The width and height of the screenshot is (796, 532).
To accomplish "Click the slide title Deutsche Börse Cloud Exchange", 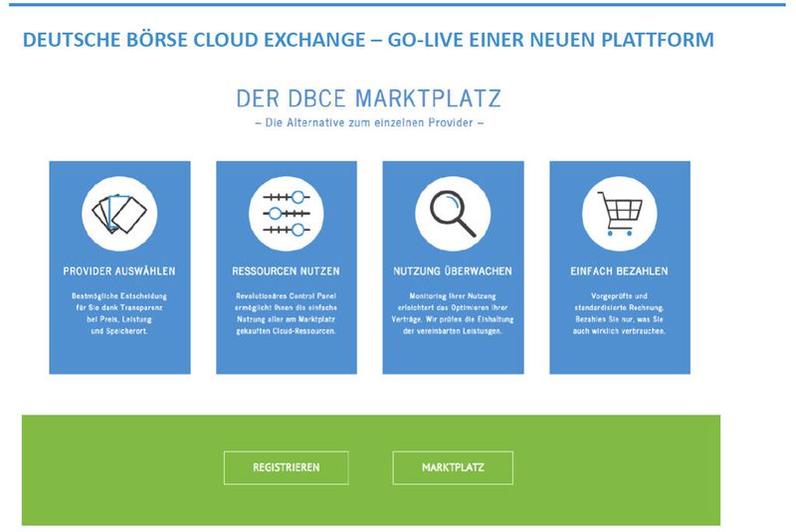I will (x=368, y=40).
